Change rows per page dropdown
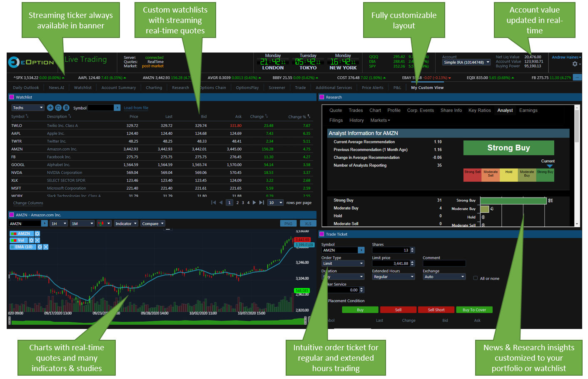Screen dimensions: 588x379 click(275, 203)
